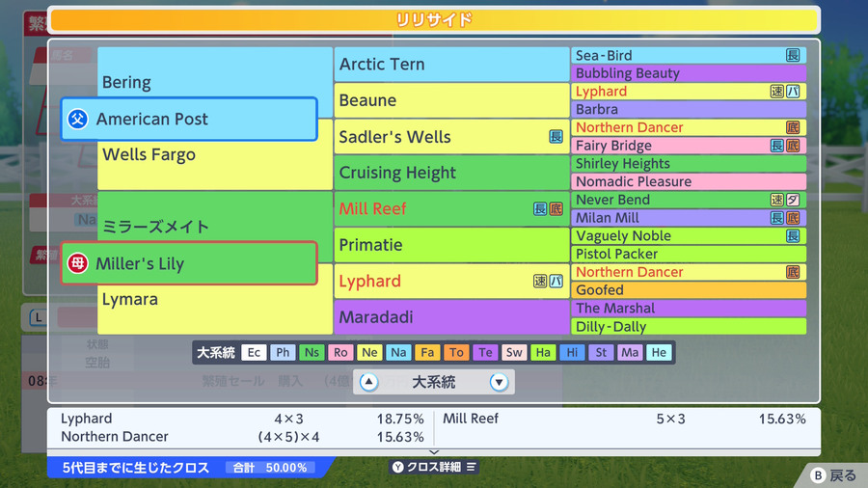Select the Te lineage swatch

click(x=485, y=352)
